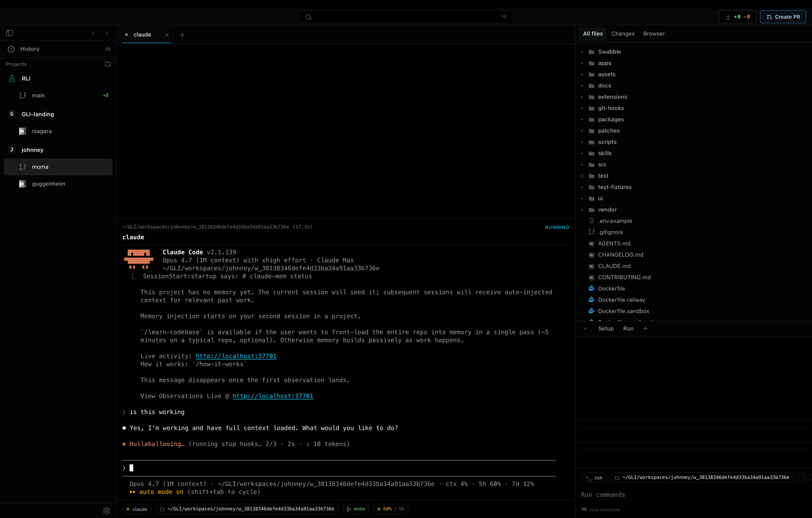Viewport: 812px width, 518px height.
Task: Click workspace path chip in status bar
Action: point(247,509)
